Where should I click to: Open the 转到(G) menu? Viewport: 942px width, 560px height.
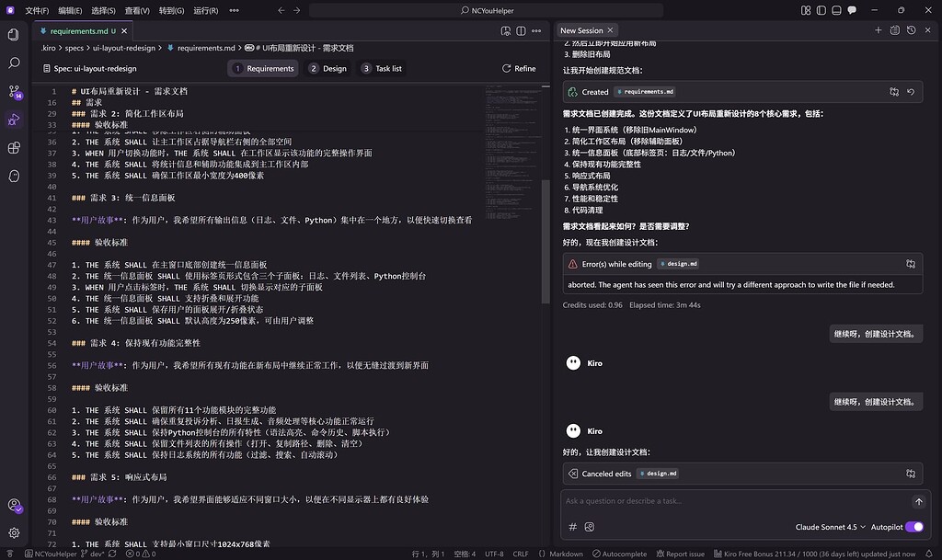click(171, 10)
